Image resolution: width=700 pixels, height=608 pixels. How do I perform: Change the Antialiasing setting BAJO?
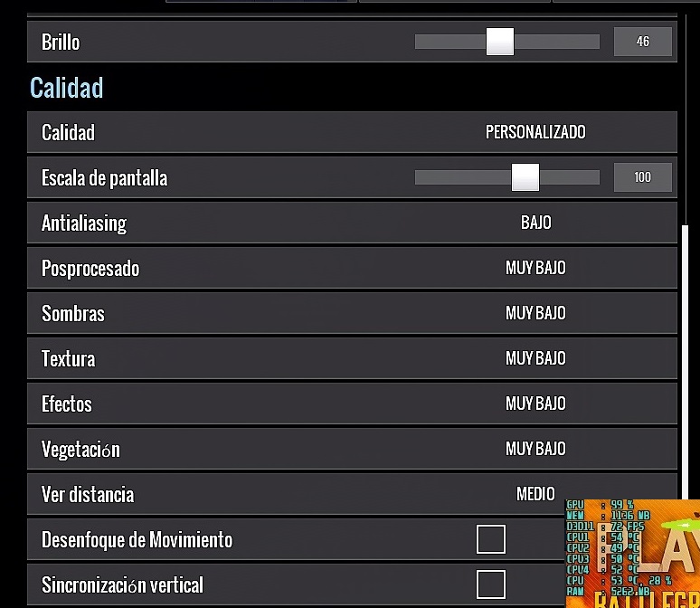tap(536, 223)
